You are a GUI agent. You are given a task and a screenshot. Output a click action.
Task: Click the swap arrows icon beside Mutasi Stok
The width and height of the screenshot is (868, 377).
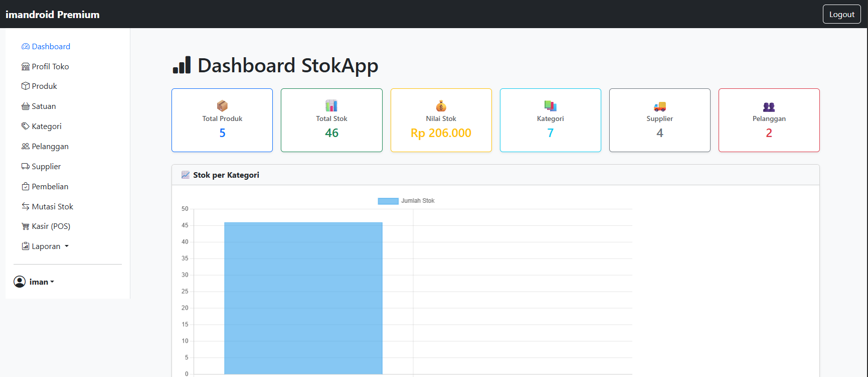click(26, 206)
